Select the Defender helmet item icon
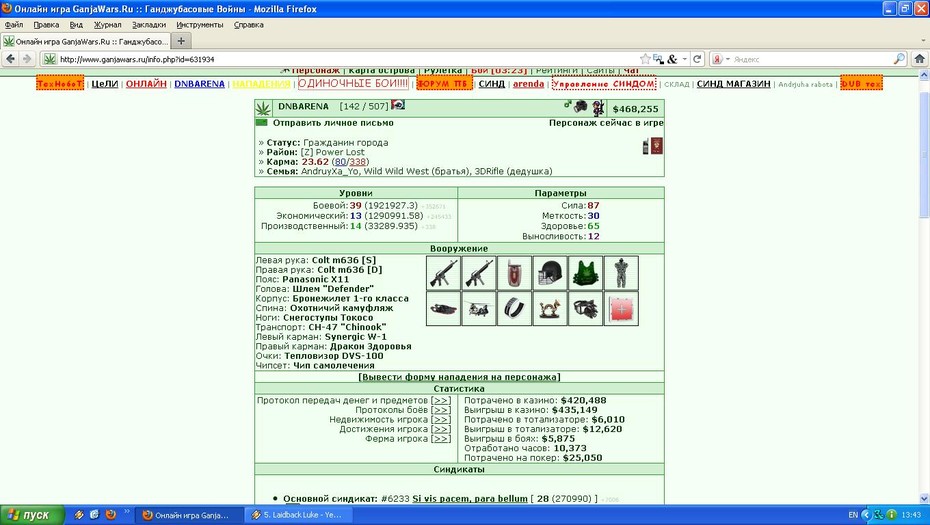Viewport: 930px width, 525px height. click(550, 273)
